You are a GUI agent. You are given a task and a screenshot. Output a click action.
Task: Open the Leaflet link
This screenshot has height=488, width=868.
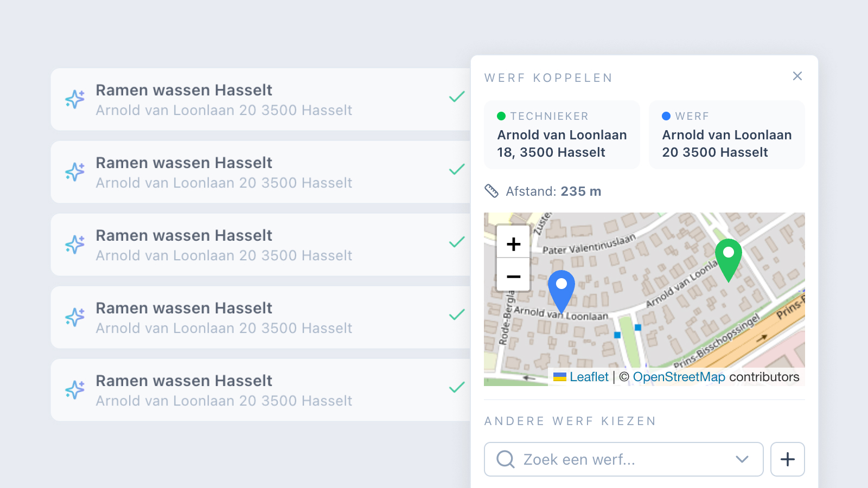tap(589, 377)
